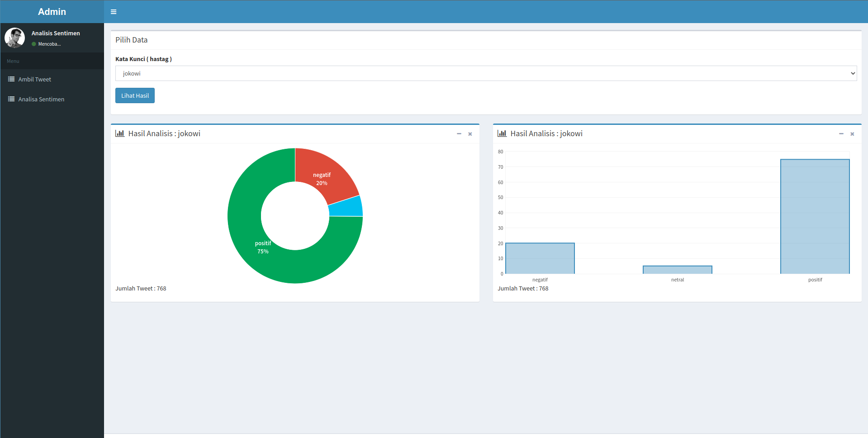
Task: Open the Ambil Tweet menu item
Action: 52,79
